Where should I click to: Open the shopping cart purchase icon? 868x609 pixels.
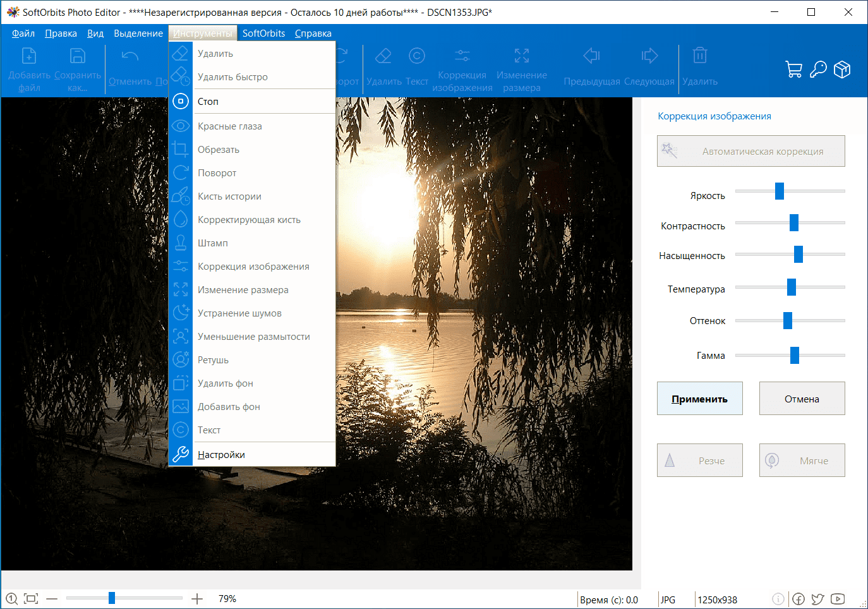794,69
